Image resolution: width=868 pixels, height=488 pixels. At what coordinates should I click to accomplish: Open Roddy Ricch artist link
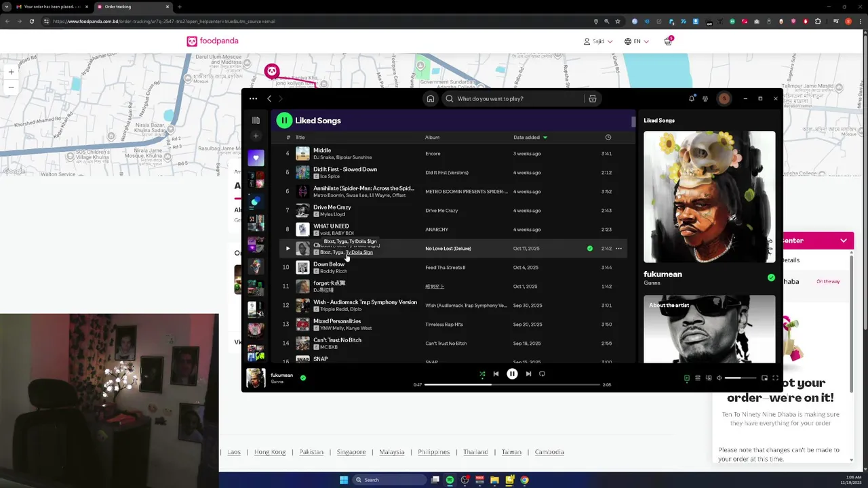tap(334, 272)
